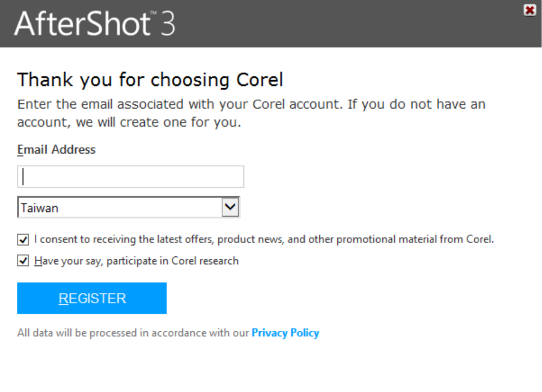Image resolution: width=542 pixels, height=392 pixels.
Task: Click the 'Thank you for choosing Corel' heading
Action: [150, 80]
